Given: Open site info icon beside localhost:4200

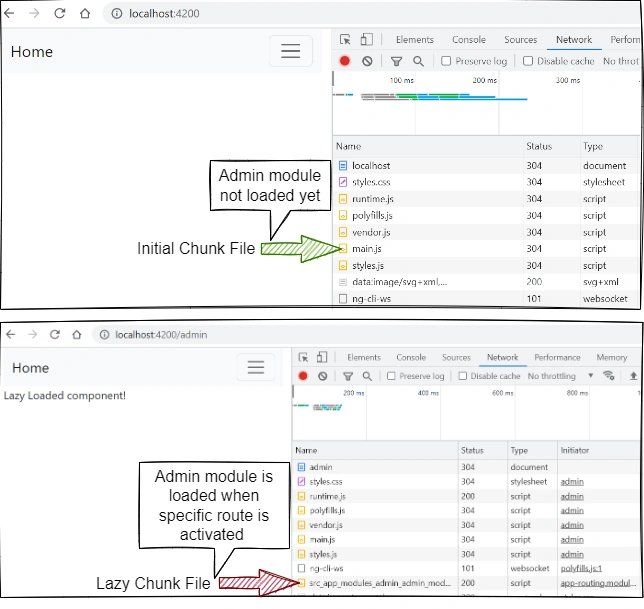Looking at the screenshot, I should [x=117, y=14].
